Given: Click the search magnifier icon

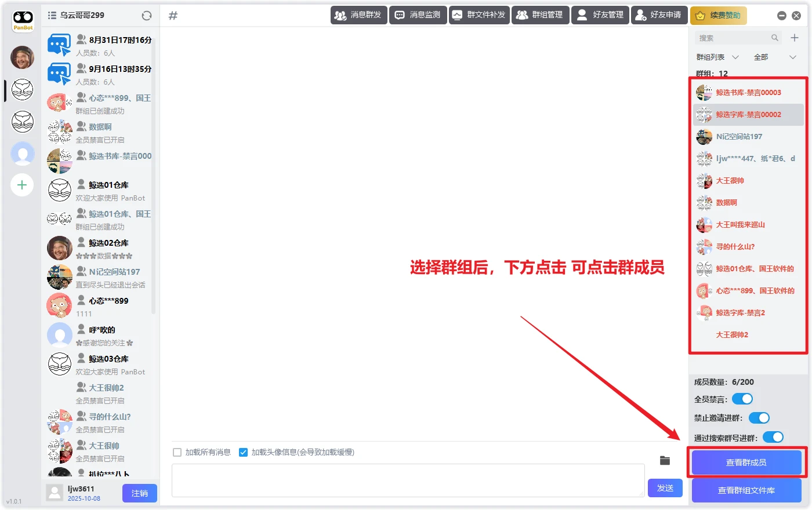Looking at the screenshot, I should [774, 38].
